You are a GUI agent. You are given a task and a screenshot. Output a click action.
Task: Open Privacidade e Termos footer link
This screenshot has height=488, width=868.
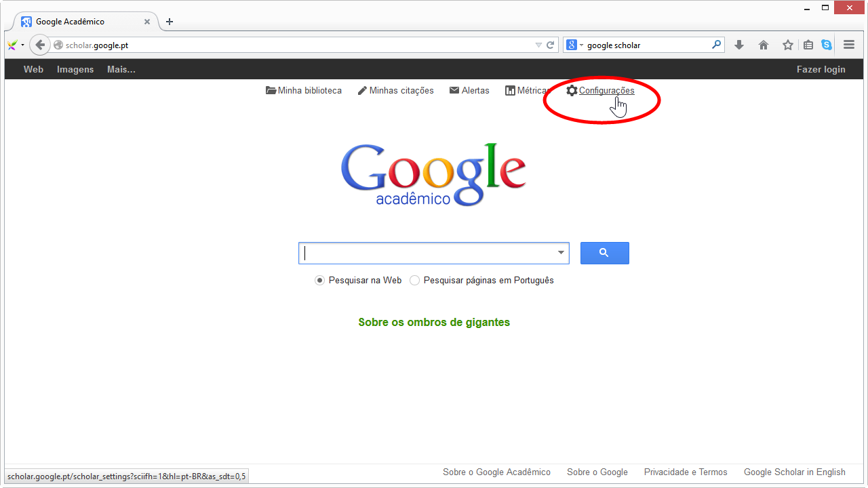tap(686, 472)
